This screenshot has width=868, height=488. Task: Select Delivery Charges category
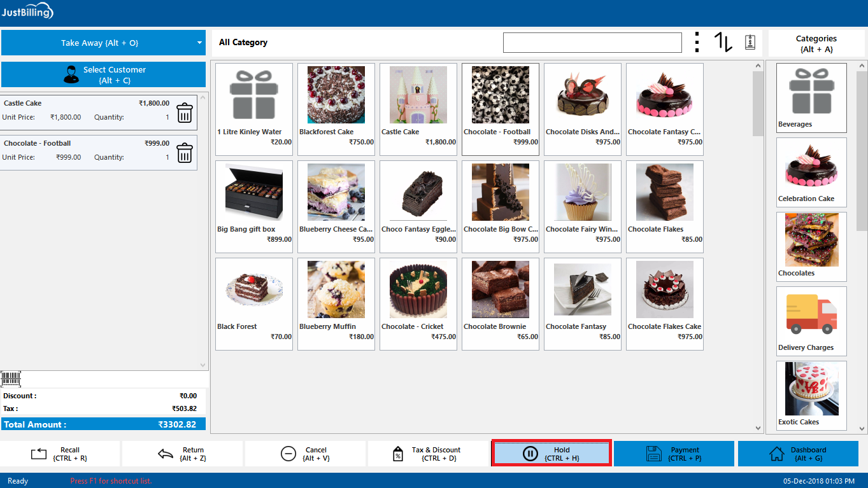click(x=811, y=321)
